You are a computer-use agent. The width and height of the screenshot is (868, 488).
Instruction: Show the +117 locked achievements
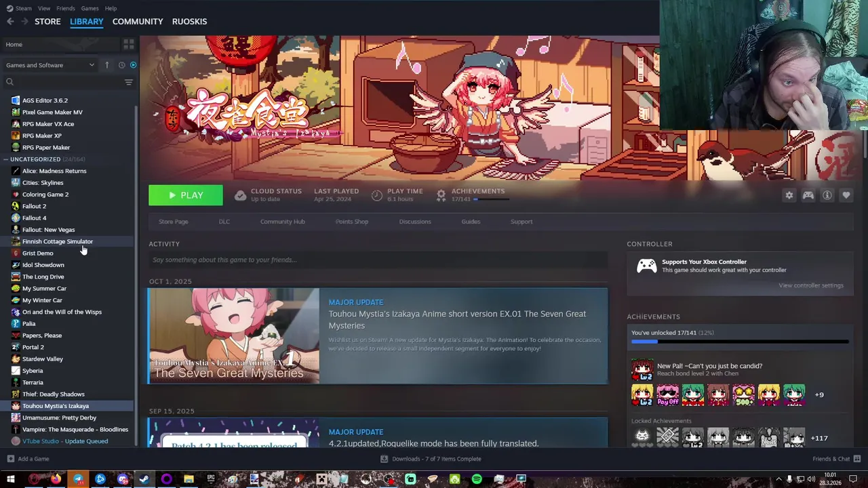pos(819,438)
